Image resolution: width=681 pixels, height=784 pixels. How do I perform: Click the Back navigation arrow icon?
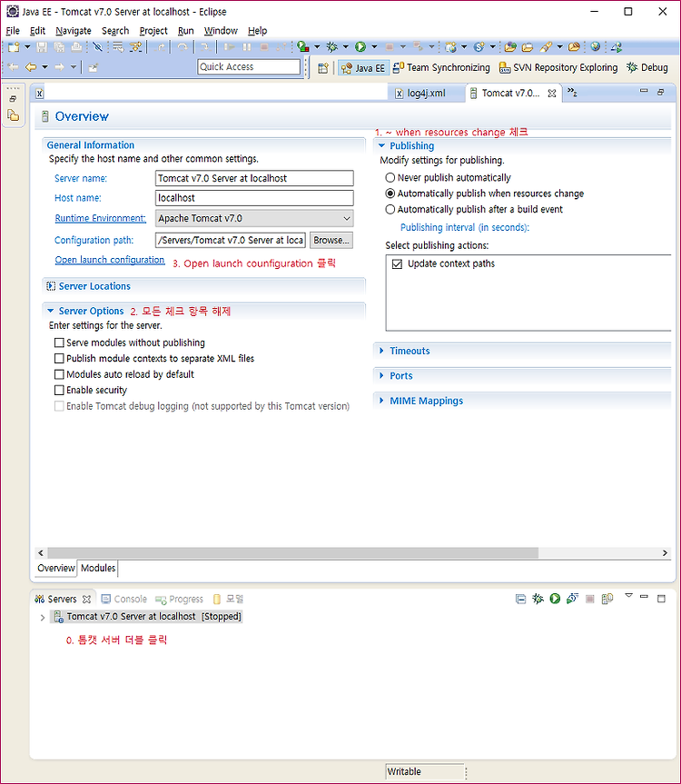[x=31, y=67]
